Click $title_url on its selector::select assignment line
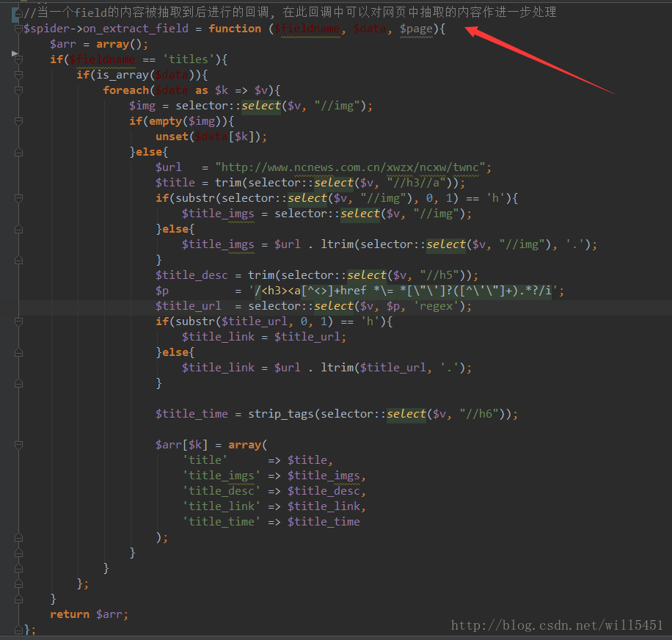 pyautogui.click(x=189, y=306)
